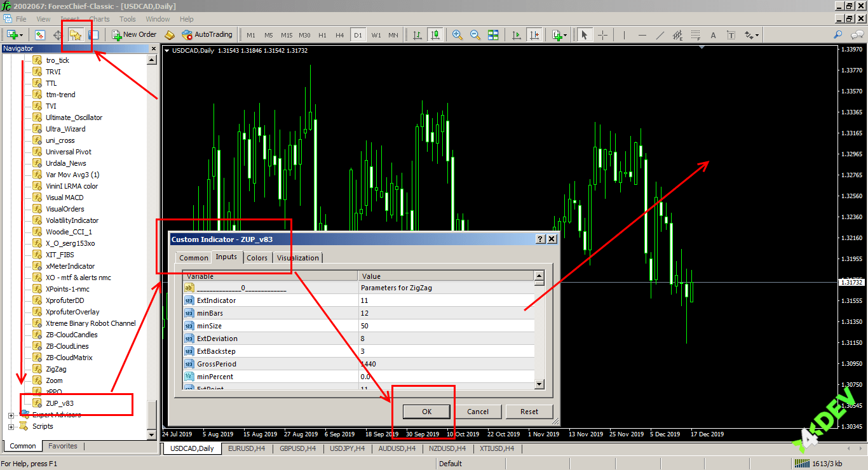868x470 pixels.
Task: Click Navigator scrollbar up arrow
Action: [x=152, y=60]
